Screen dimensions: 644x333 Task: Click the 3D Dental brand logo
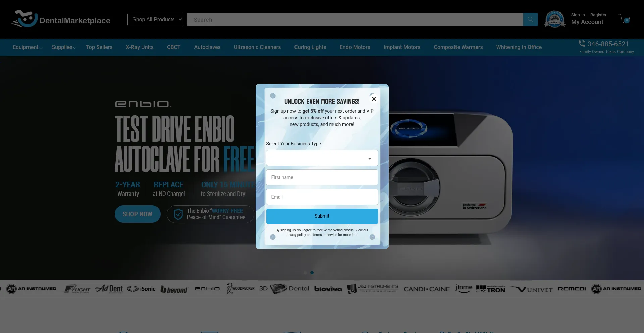click(284, 288)
